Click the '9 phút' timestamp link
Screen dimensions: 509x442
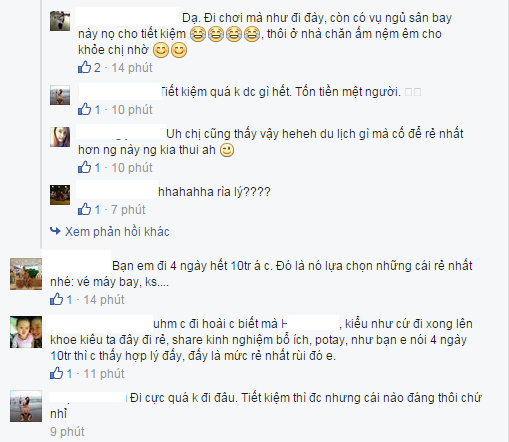[67, 432]
